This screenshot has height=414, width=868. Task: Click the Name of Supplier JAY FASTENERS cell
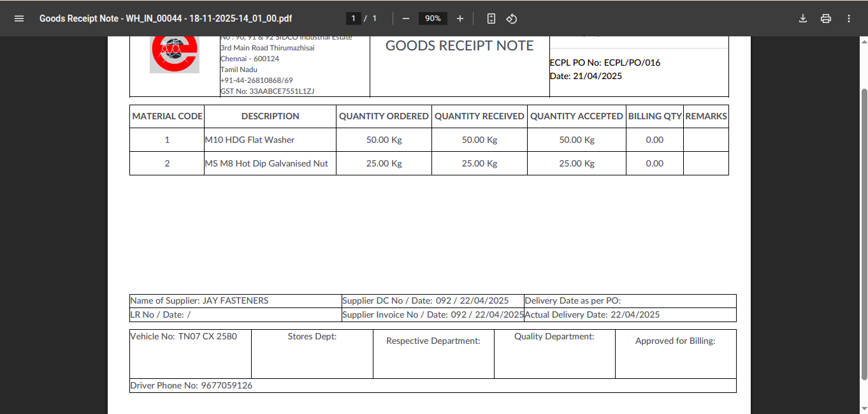coord(199,300)
